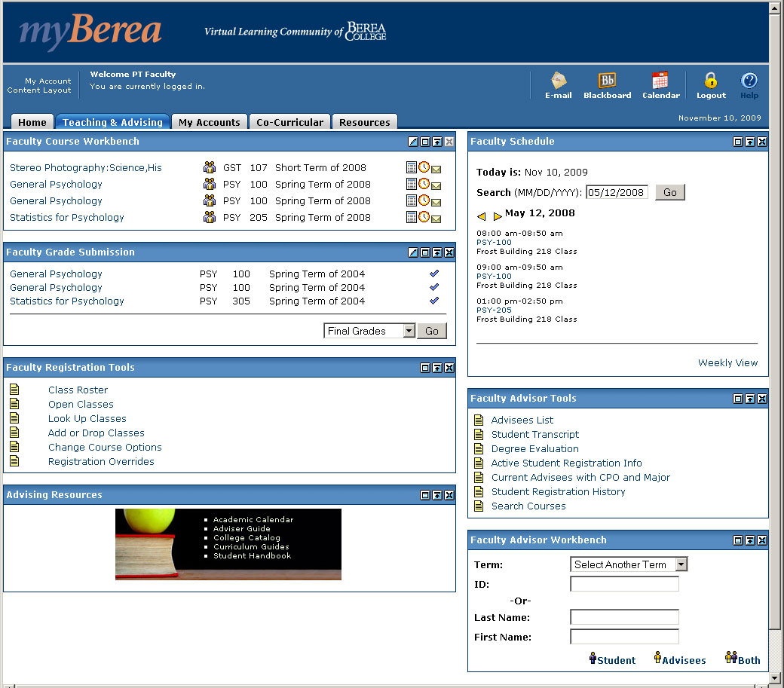Open the Content Layout link
The height and width of the screenshot is (688, 784).
click(x=39, y=90)
